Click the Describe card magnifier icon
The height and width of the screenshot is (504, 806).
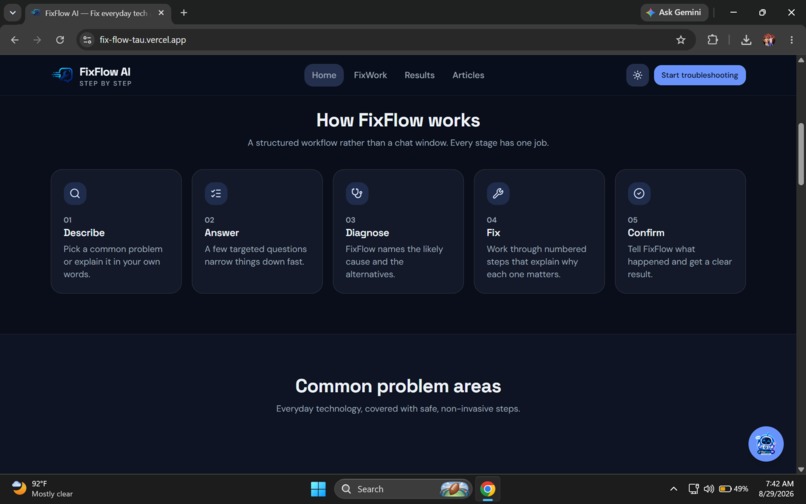(x=75, y=193)
